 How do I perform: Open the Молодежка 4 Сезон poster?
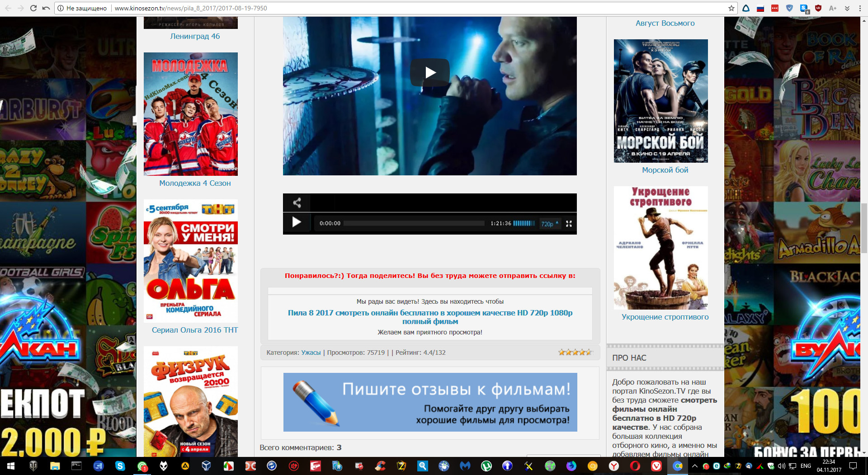coord(191,114)
